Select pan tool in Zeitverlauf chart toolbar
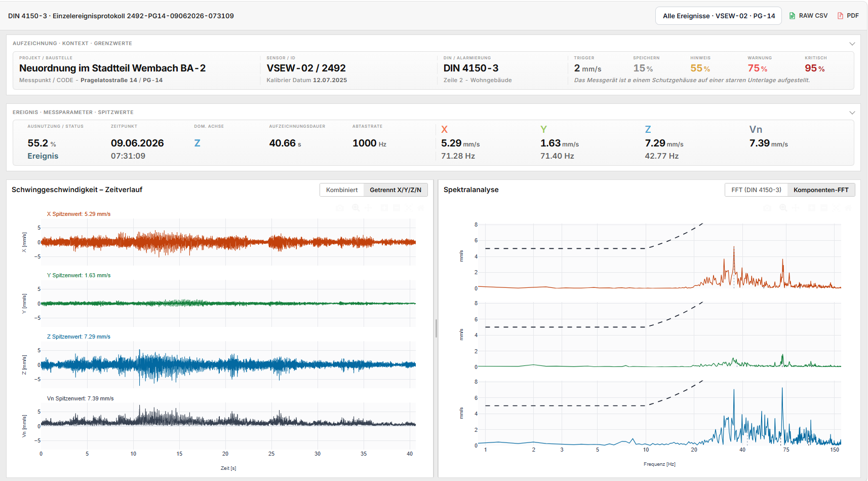Image resolution: width=868 pixels, height=481 pixels. coord(368,208)
